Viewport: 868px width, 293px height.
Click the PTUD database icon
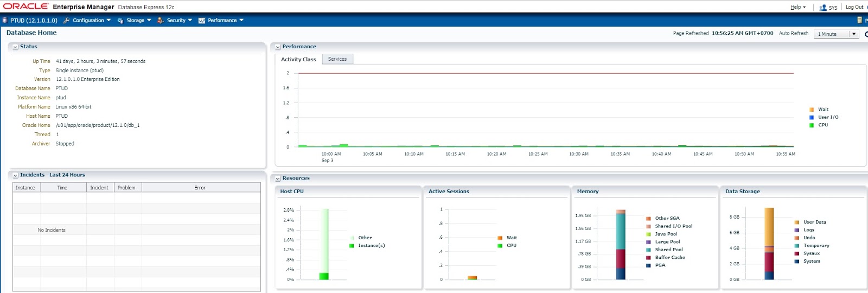[5, 21]
